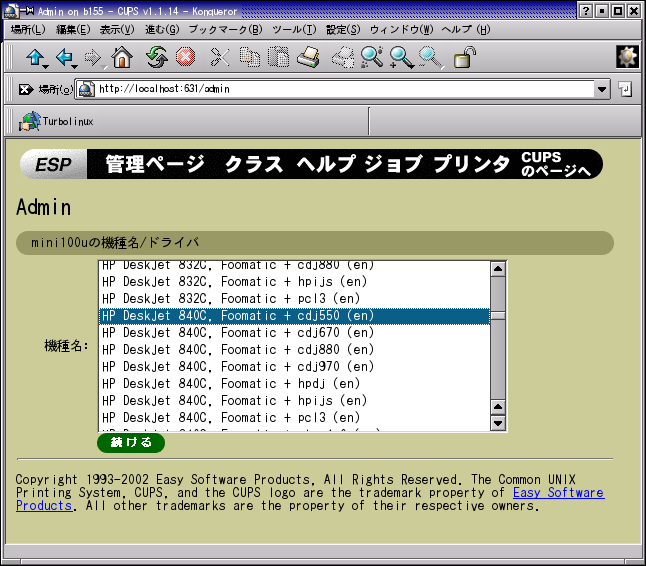Select HP DeskJet 832C Foomatic + pcl3
Screen dimensions: 646x566
[x=294, y=299]
